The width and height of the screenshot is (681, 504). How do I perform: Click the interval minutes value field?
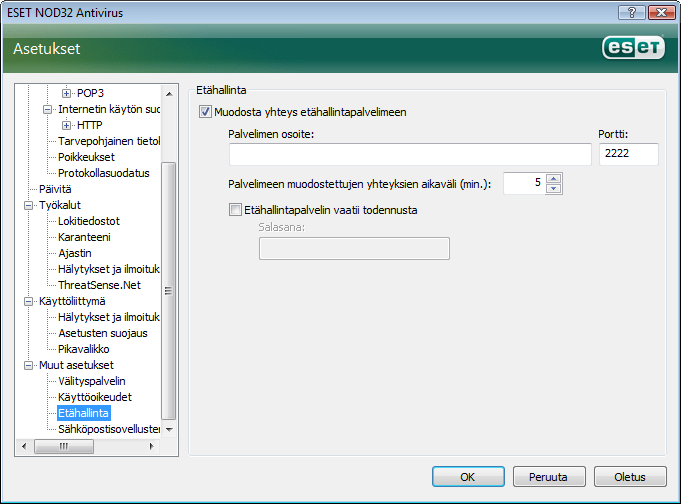click(x=524, y=183)
